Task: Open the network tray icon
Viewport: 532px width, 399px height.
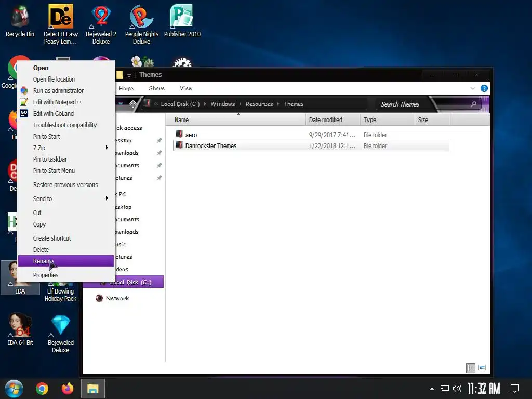Action: pyautogui.click(x=445, y=389)
